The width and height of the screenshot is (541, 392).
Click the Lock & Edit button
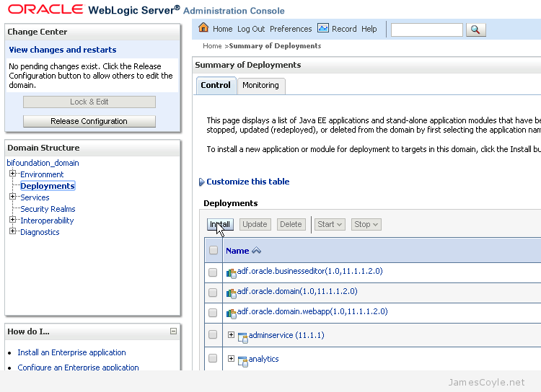coord(89,102)
